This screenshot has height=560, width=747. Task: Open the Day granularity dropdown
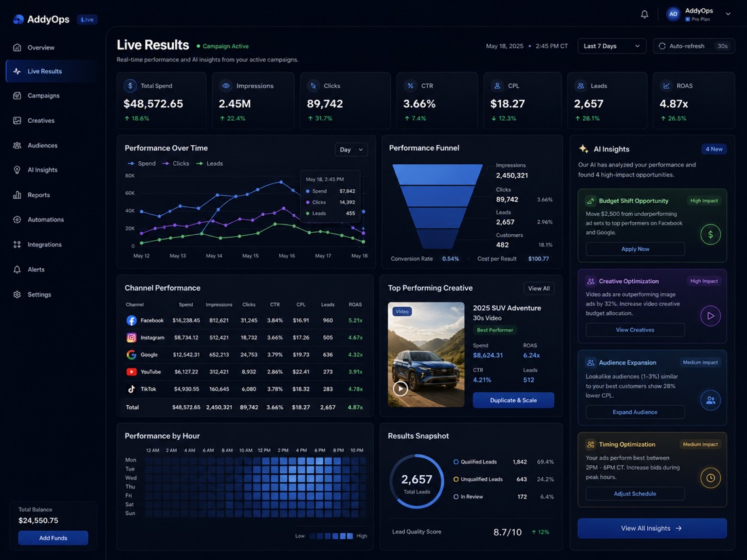pos(351,149)
